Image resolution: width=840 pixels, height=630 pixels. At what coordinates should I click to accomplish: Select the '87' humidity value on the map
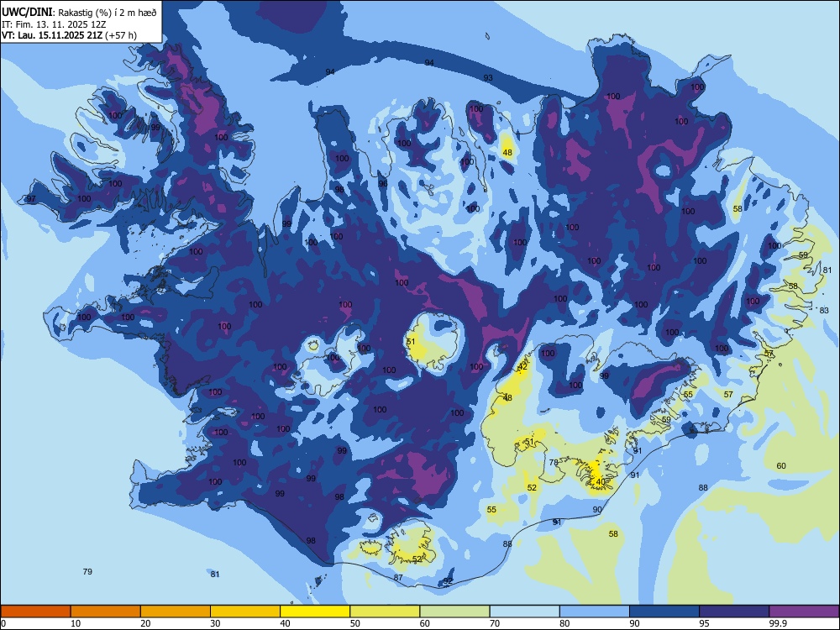click(398, 578)
